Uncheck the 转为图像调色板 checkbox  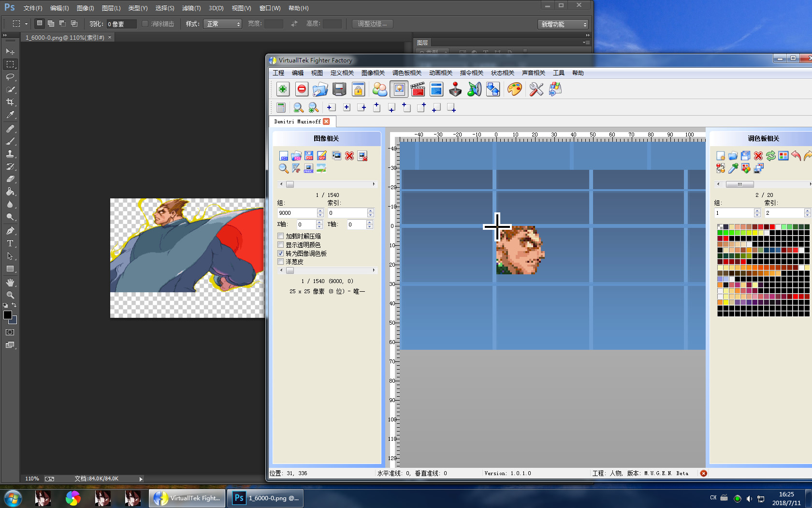pyautogui.click(x=280, y=253)
